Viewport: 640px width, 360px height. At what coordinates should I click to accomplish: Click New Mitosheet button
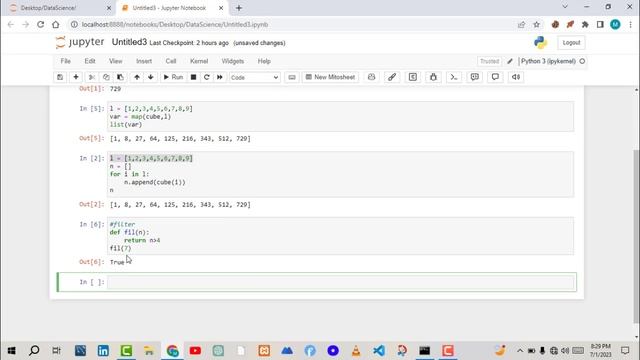(330, 77)
